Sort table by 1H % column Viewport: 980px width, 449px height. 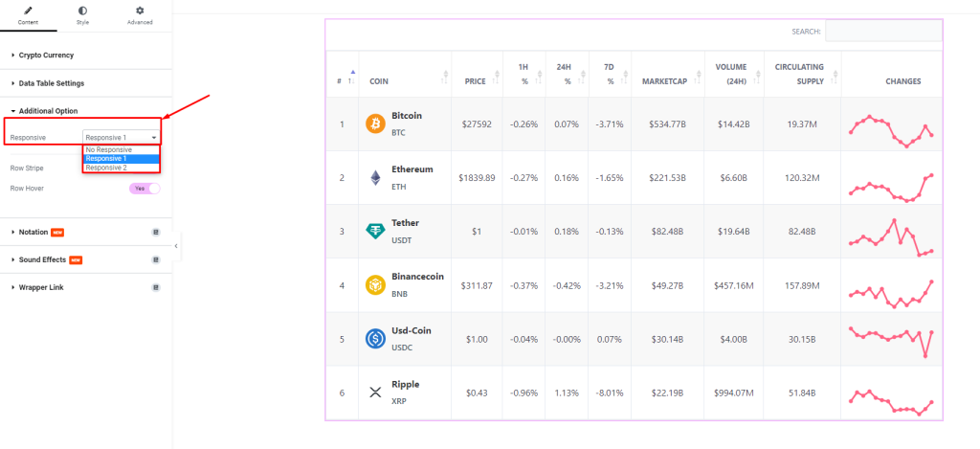point(523,75)
